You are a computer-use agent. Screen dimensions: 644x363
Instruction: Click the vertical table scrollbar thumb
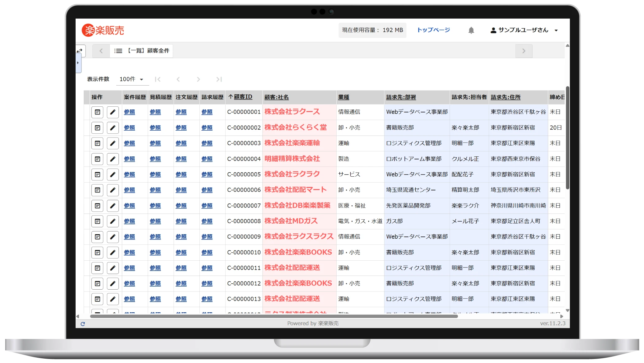tap(567, 137)
